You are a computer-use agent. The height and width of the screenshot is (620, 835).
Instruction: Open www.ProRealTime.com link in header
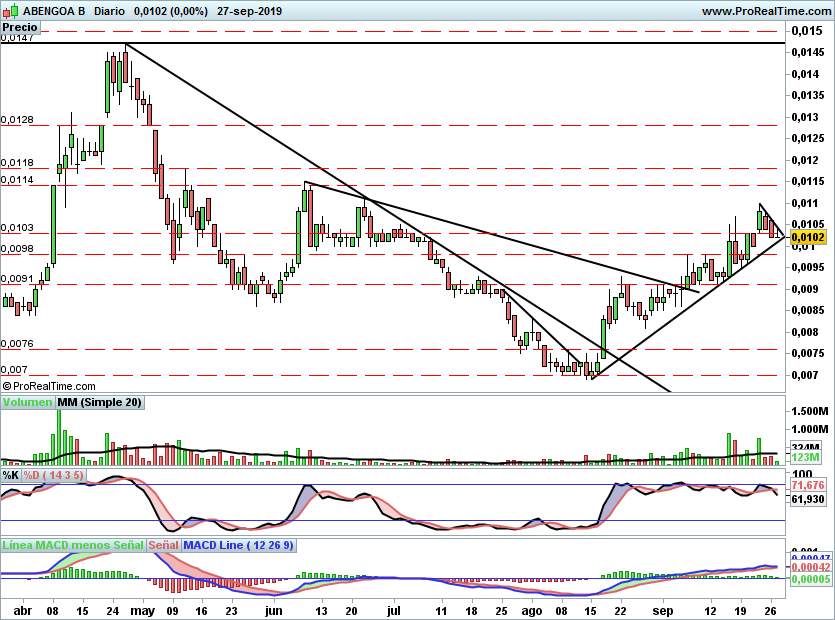point(766,11)
